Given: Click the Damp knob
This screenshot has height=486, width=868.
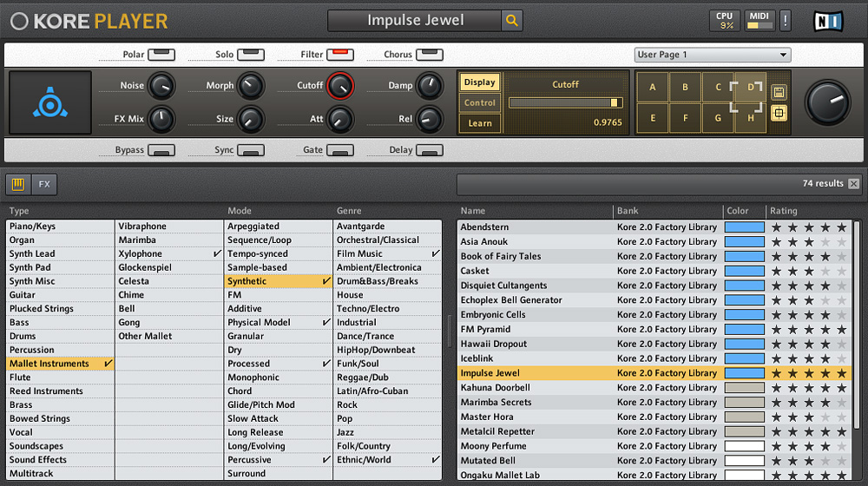Looking at the screenshot, I should coord(430,86).
